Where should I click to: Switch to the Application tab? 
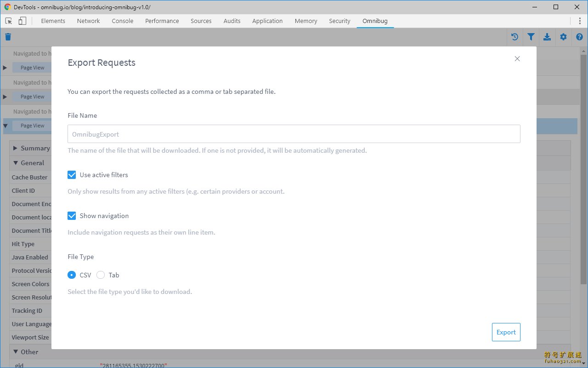click(x=267, y=21)
